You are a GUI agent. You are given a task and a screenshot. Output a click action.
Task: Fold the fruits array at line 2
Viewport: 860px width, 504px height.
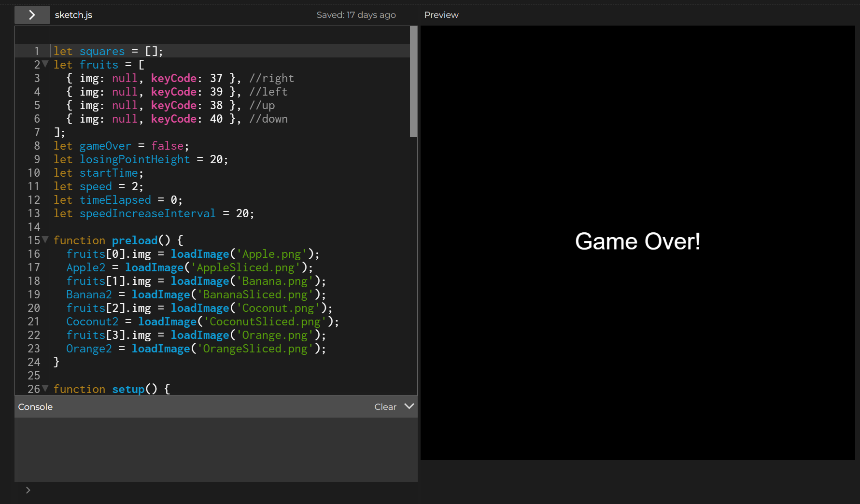click(x=45, y=64)
